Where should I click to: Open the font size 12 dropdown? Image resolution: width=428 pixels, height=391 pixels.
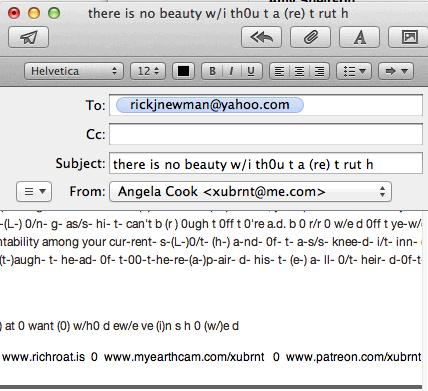(x=148, y=71)
